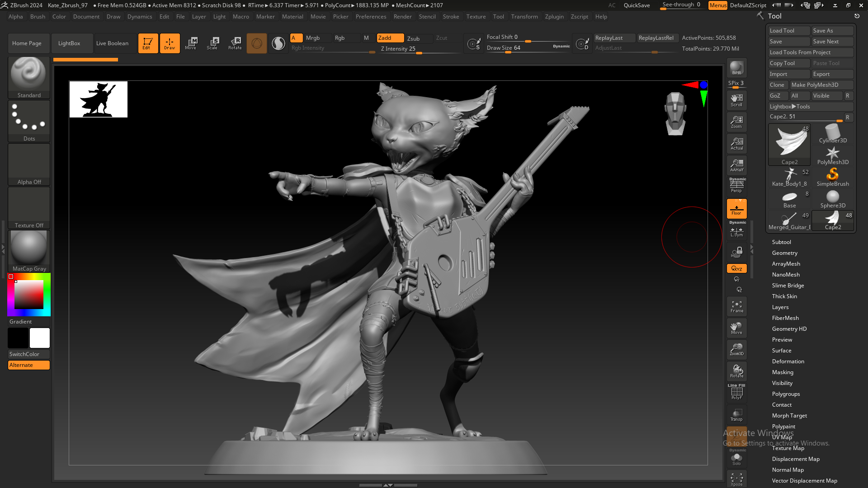This screenshot has height=488, width=868.
Task: Click the Move view icon in right shelf
Action: point(736,328)
